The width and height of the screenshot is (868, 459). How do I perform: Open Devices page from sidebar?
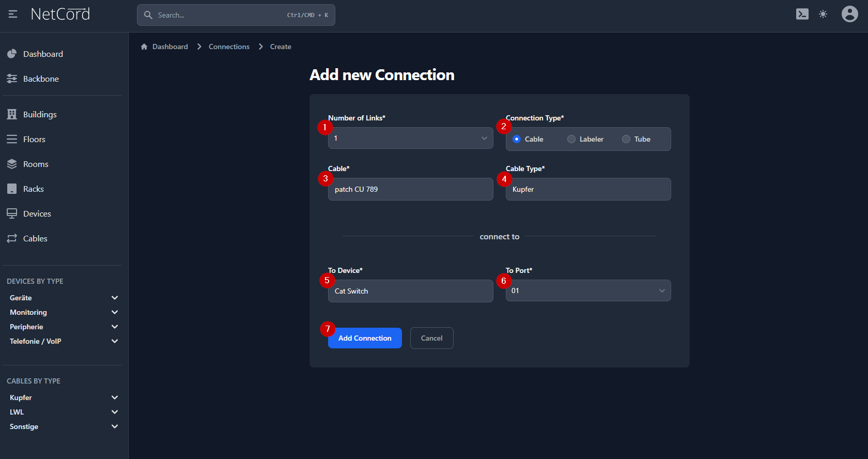(37, 214)
